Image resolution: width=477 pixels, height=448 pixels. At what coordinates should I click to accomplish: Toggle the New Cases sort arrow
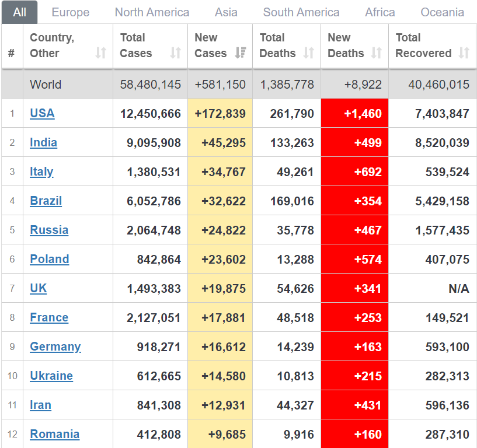tap(240, 53)
